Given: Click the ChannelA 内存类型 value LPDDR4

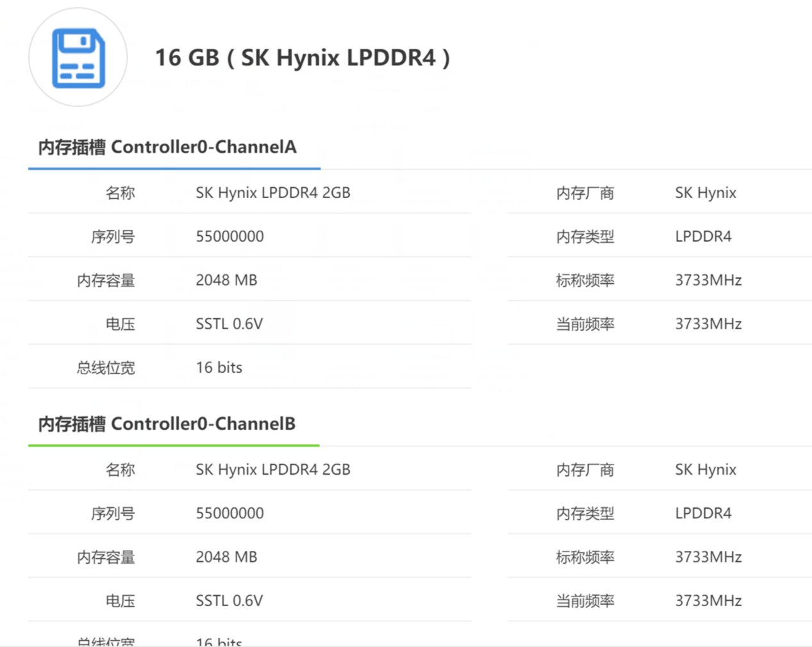Looking at the screenshot, I should tap(702, 236).
